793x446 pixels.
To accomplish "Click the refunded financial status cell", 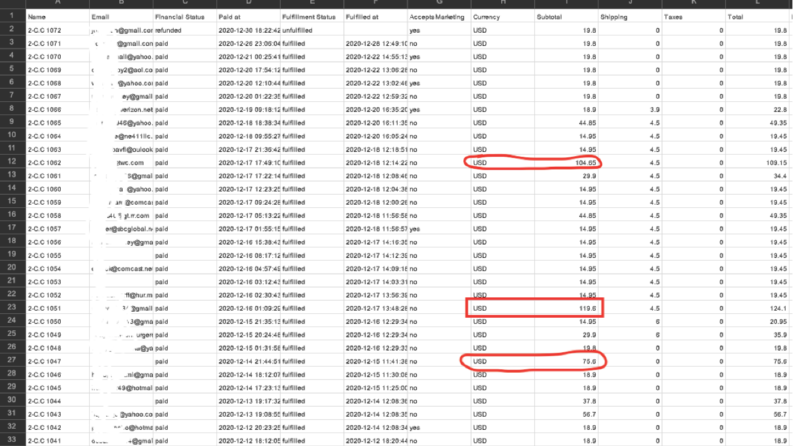I will [185, 30].
